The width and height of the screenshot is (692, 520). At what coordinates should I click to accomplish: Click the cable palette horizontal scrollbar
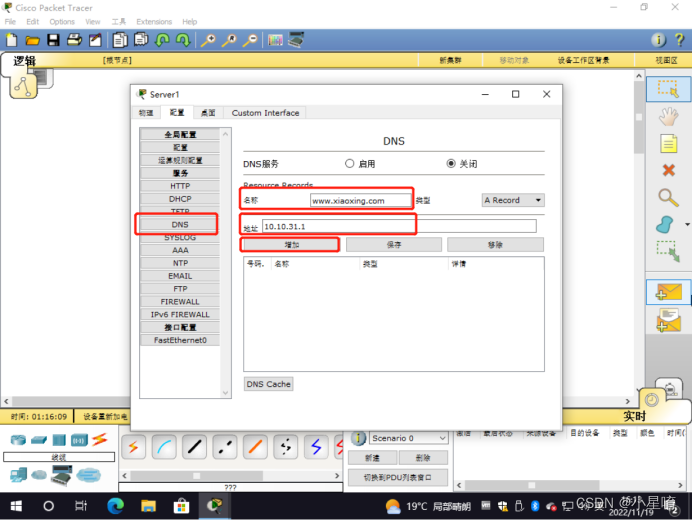(230, 476)
